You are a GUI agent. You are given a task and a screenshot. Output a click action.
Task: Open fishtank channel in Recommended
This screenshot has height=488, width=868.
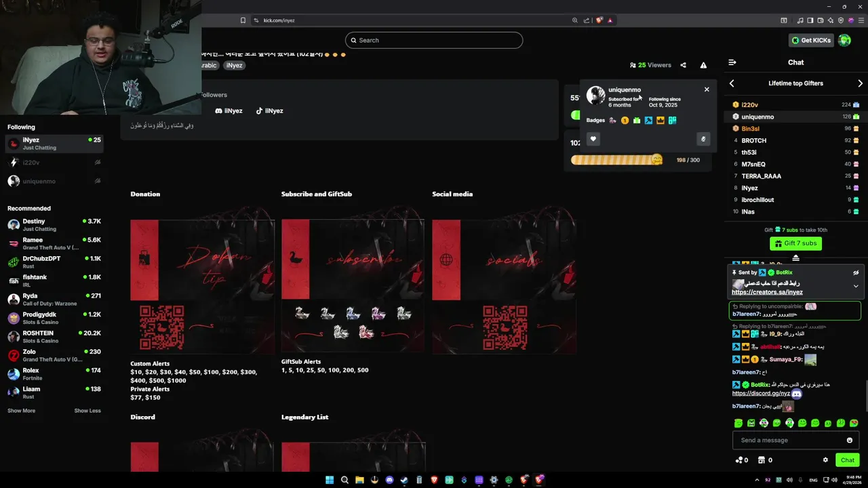54,281
